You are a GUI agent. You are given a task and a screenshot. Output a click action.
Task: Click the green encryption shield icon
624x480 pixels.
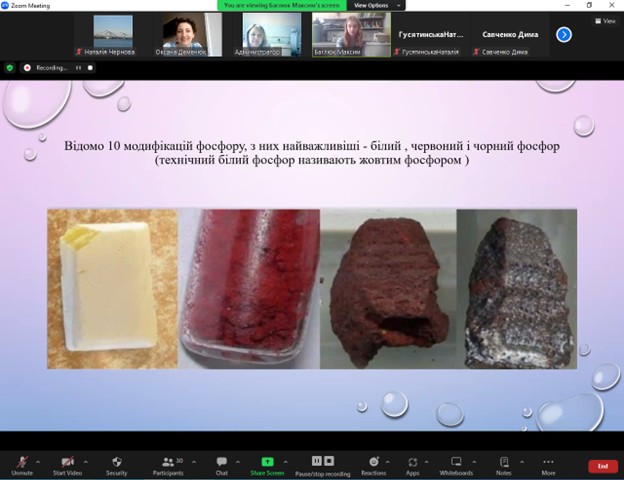(x=10, y=68)
